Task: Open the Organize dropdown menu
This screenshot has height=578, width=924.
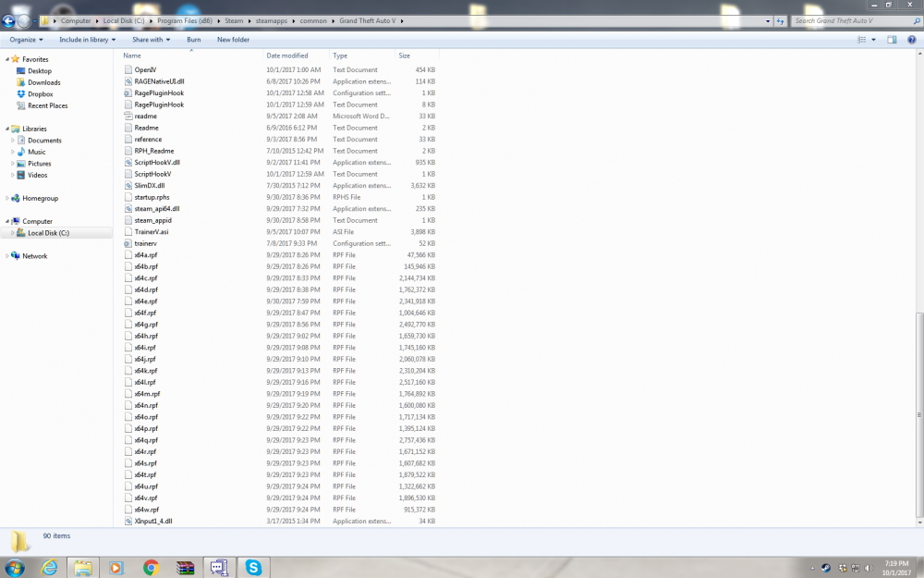Action: [27, 40]
